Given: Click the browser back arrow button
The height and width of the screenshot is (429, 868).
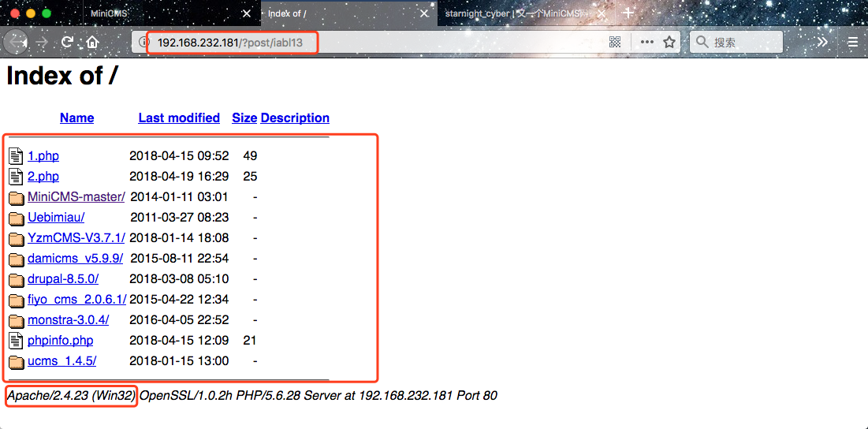Looking at the screenshot, I should tap(17, 42).
